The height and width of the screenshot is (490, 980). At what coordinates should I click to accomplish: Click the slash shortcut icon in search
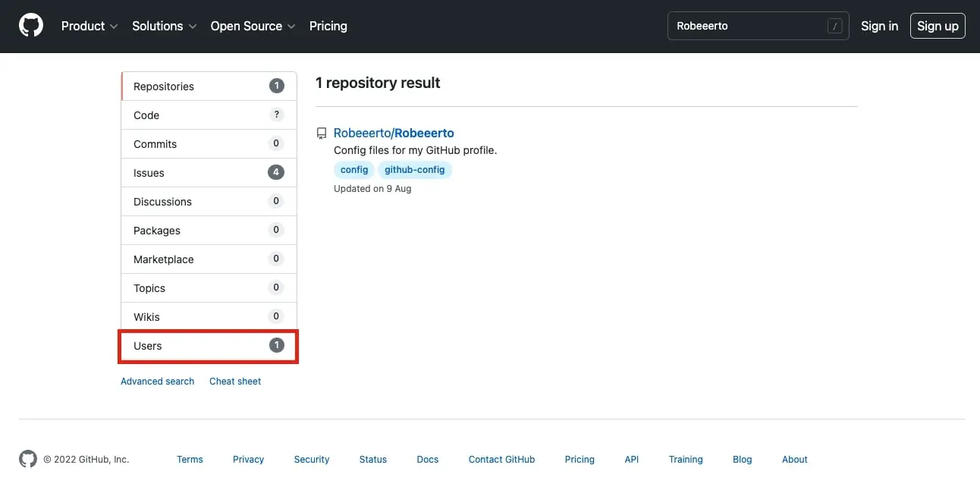834,26
